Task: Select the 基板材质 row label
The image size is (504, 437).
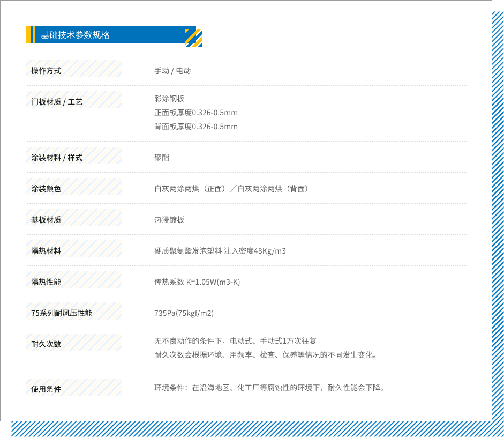Action: click(46, 220)
